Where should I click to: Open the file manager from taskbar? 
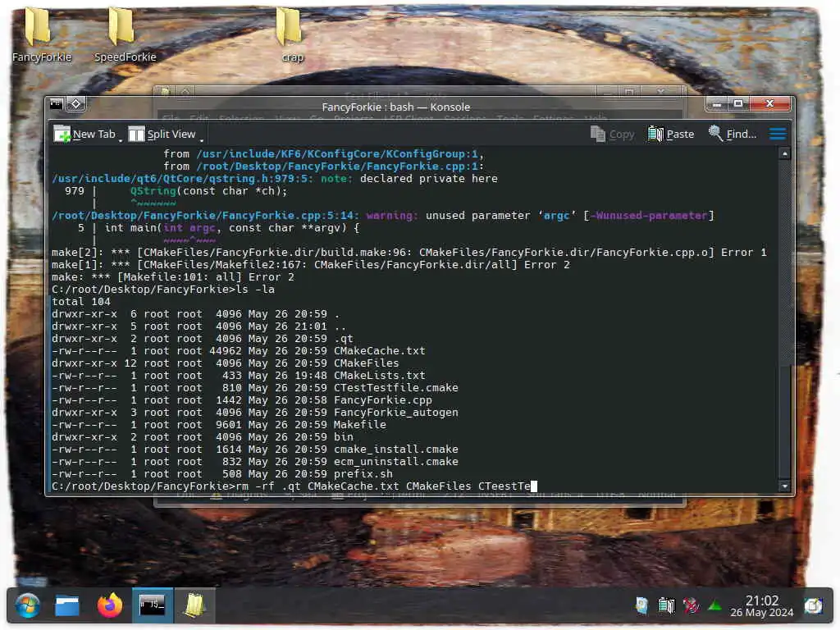67,606
